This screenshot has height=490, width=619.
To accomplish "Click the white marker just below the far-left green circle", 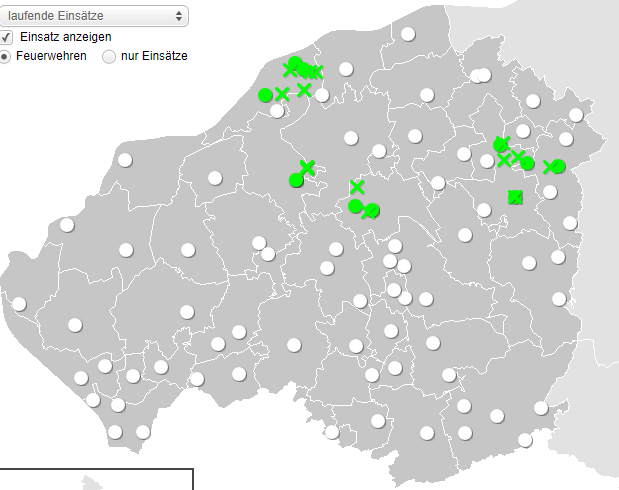I will point(277,110).
